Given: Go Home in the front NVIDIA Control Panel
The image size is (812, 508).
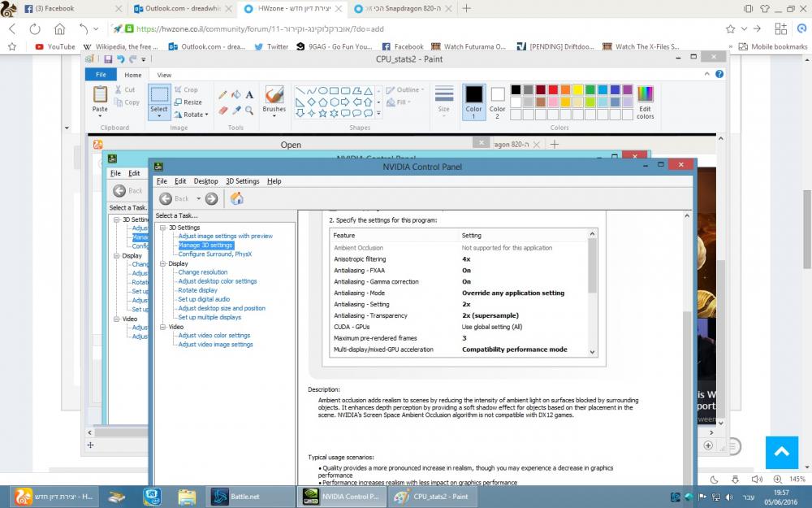Looking at the screenshot, I should point(236,198).
